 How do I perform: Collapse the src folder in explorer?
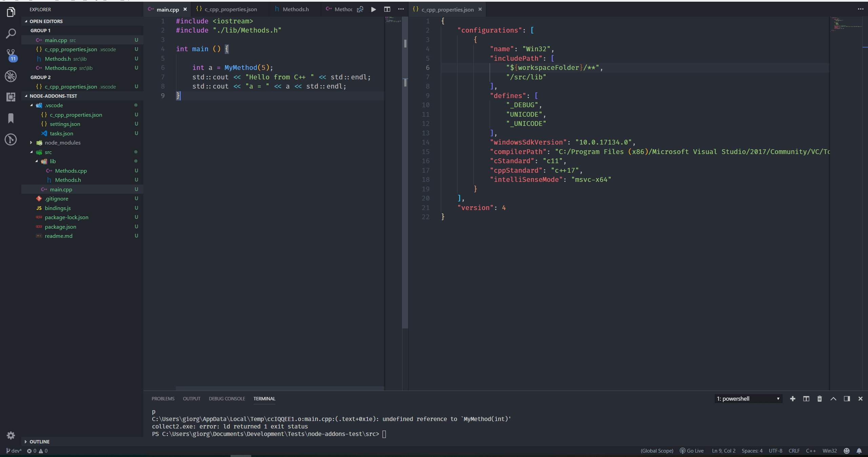pyautogui.click(x=48, y=152)
